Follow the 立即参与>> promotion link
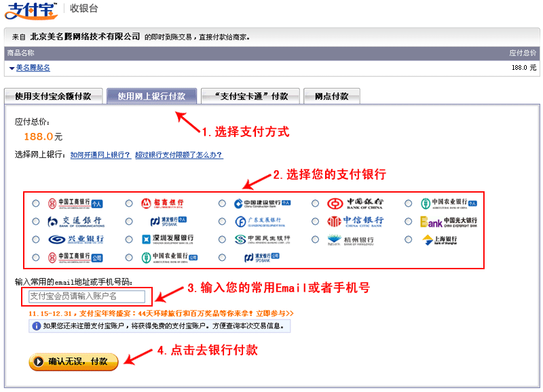The height and width of the screenshot is (392, 543). click(x=275, y=313)
